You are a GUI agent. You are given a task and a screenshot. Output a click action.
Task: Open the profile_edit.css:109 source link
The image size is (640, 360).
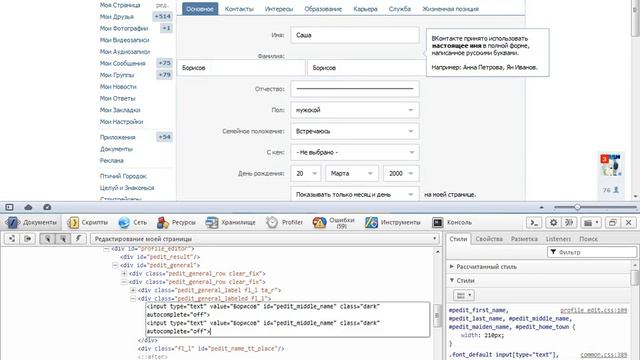593,311
